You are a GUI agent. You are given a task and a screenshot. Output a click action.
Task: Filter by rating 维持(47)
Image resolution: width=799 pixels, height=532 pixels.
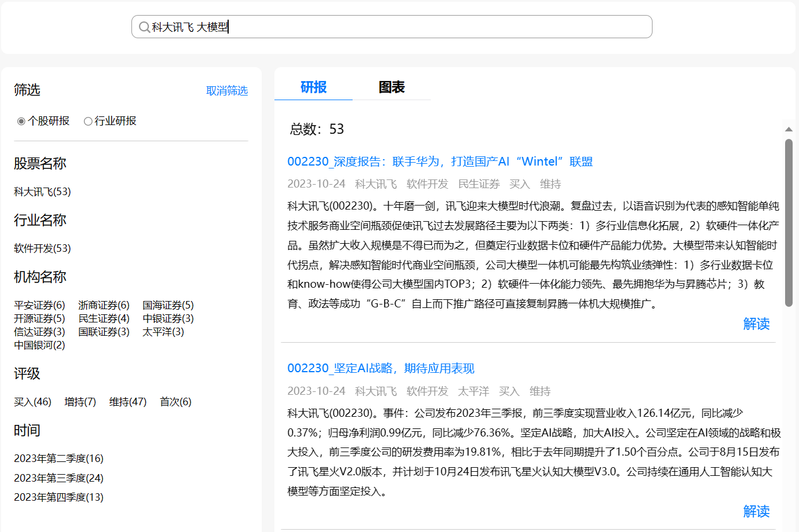pyautogui.click(x=128, y=402)
